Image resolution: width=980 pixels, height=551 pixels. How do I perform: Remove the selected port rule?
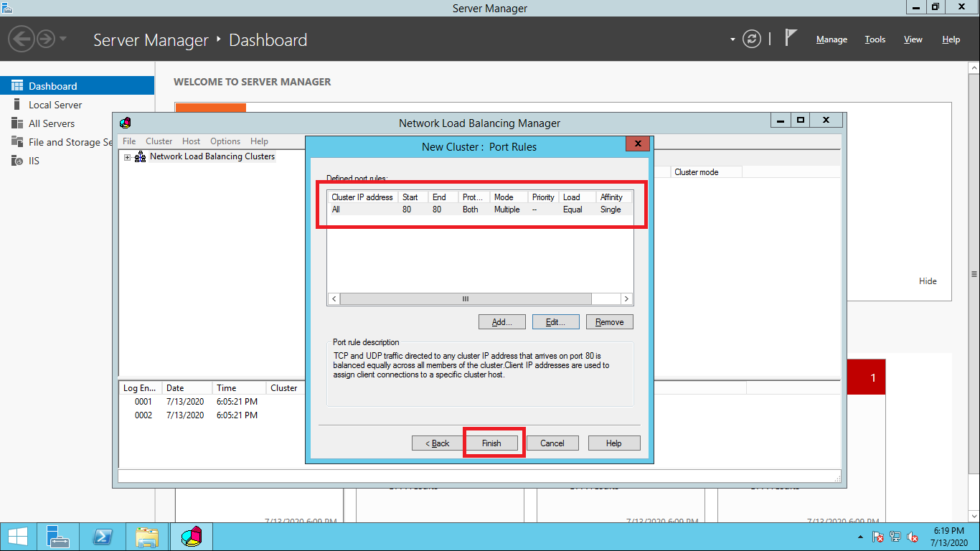click(x=610, y=322)
